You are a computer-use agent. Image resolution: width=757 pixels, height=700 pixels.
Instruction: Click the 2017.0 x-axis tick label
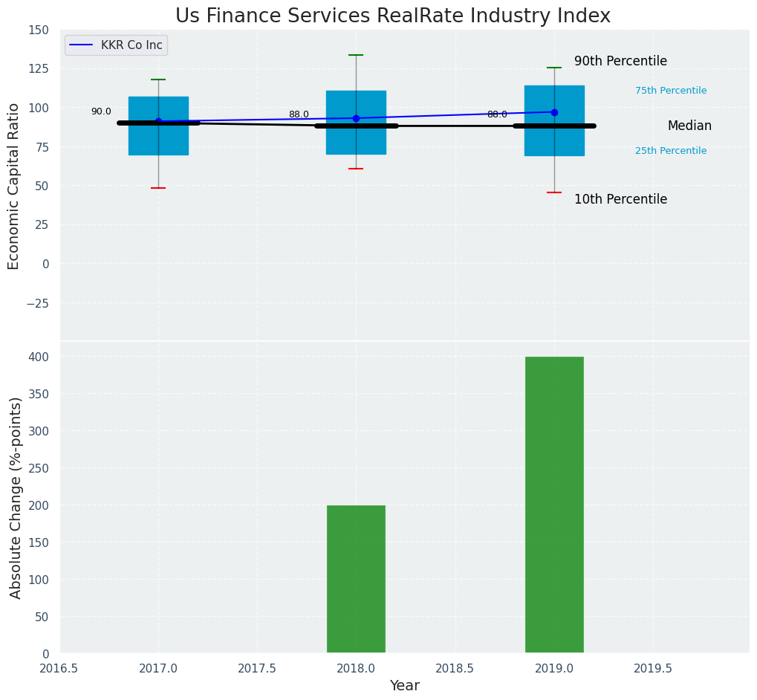pos(158,669)
